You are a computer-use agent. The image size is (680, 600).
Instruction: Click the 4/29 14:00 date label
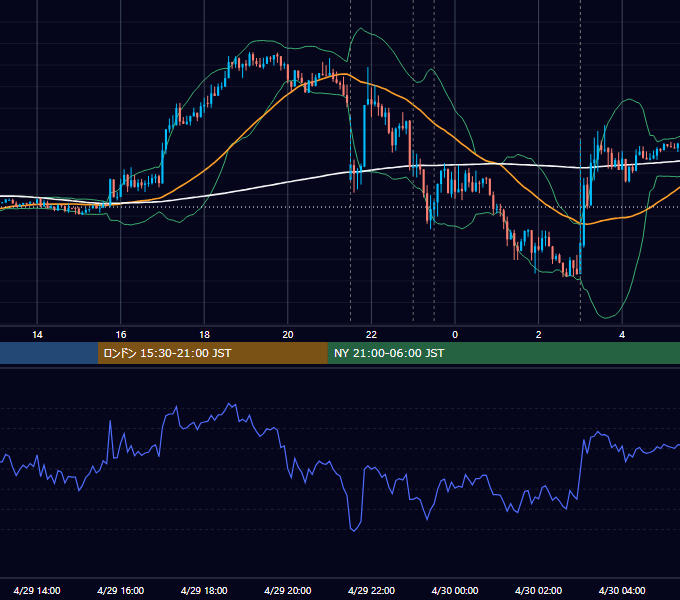pyautogui.click(x=37, y=590)
